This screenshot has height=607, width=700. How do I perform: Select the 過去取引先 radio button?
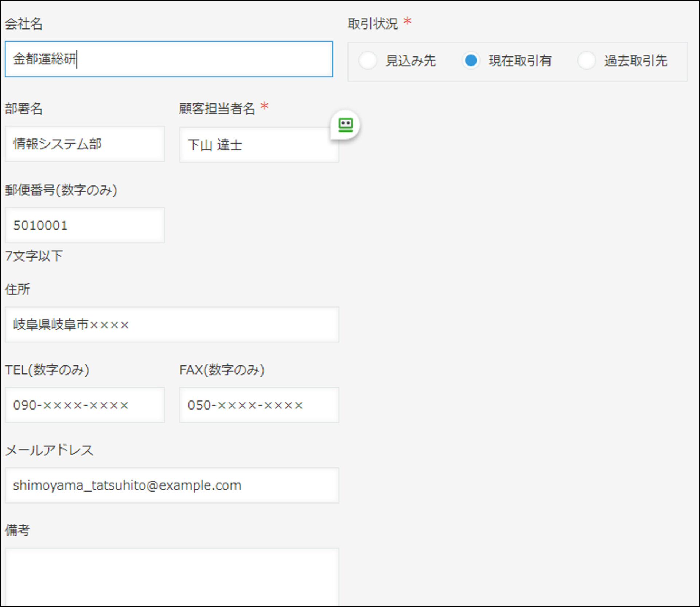586,60
